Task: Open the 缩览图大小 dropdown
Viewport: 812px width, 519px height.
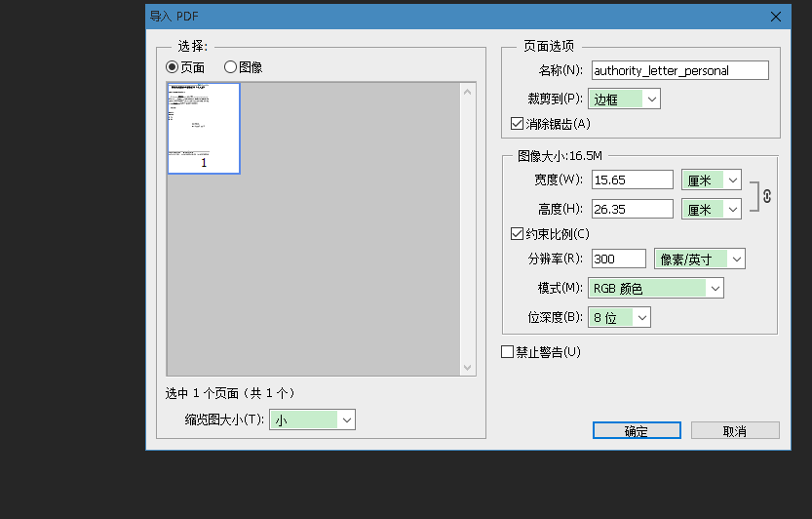Action: click(312, 419)
